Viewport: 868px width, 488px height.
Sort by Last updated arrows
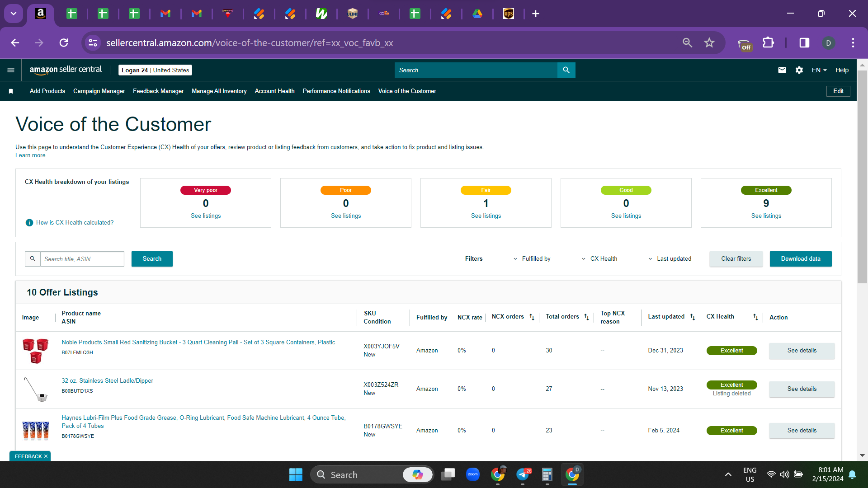pyautogui.click(x=692, y=317)
